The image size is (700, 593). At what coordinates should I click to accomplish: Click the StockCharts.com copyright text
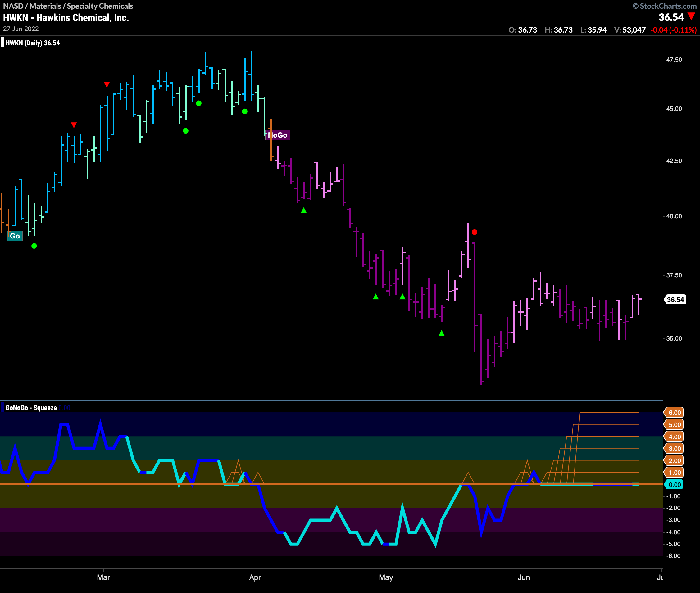tap(665, 6)
